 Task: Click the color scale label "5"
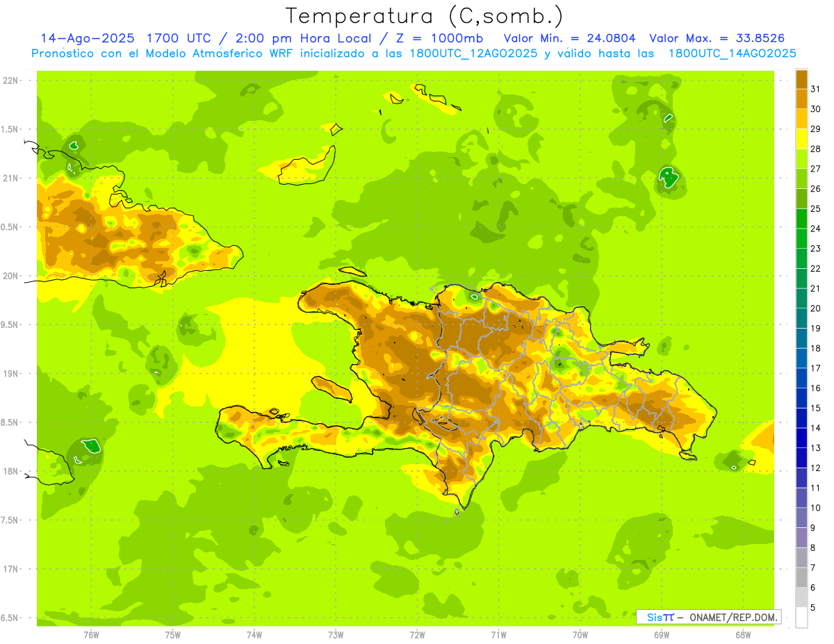click(813, 608)
